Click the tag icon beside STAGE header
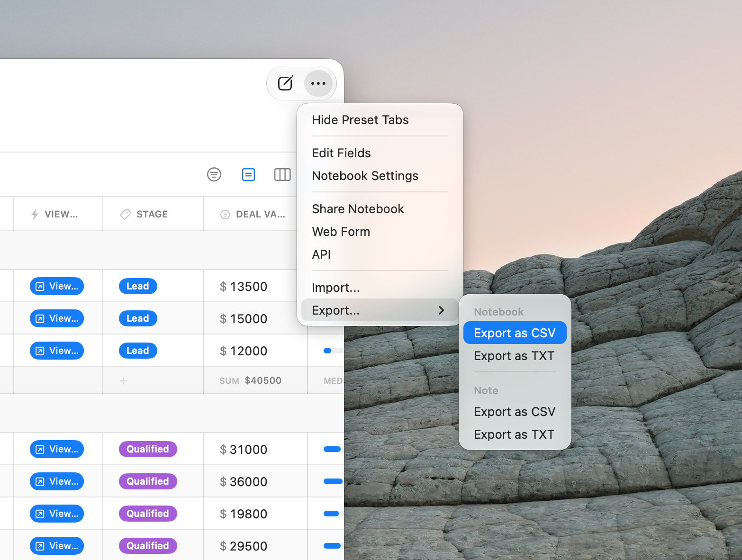The image size is (742, 560). 125,214
